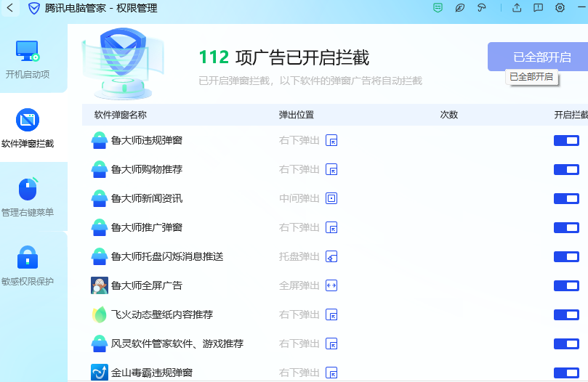Screen dimensions: 588x382
Task: Open the feedback speech-bubble icon
Action: [x=538, y=8]
